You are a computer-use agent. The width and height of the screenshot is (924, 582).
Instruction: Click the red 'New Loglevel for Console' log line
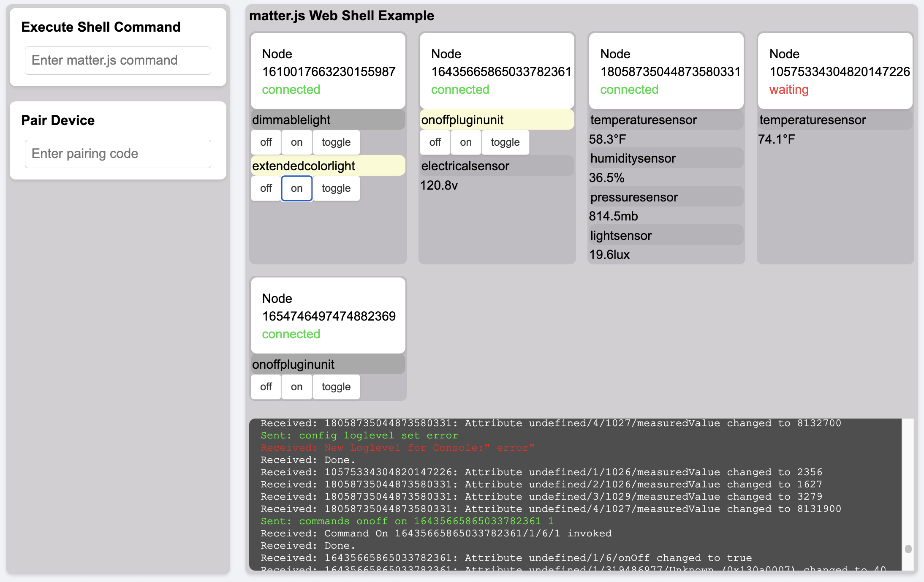(x=397, y=448)
